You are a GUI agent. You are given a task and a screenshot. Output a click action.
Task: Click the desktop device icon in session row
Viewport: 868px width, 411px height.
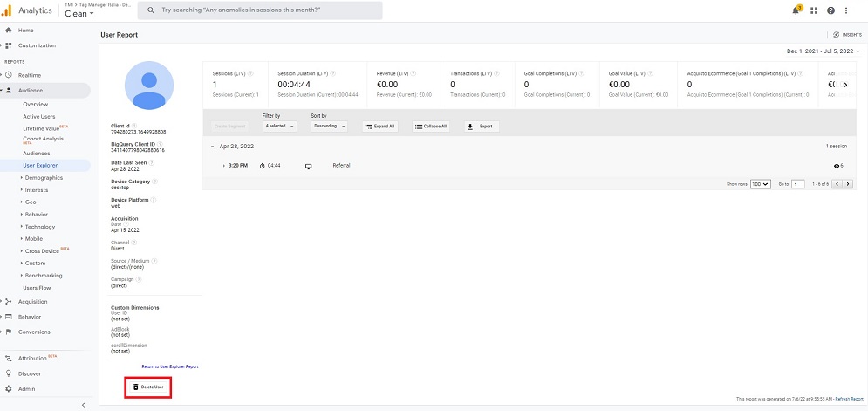tap(308, 166)
